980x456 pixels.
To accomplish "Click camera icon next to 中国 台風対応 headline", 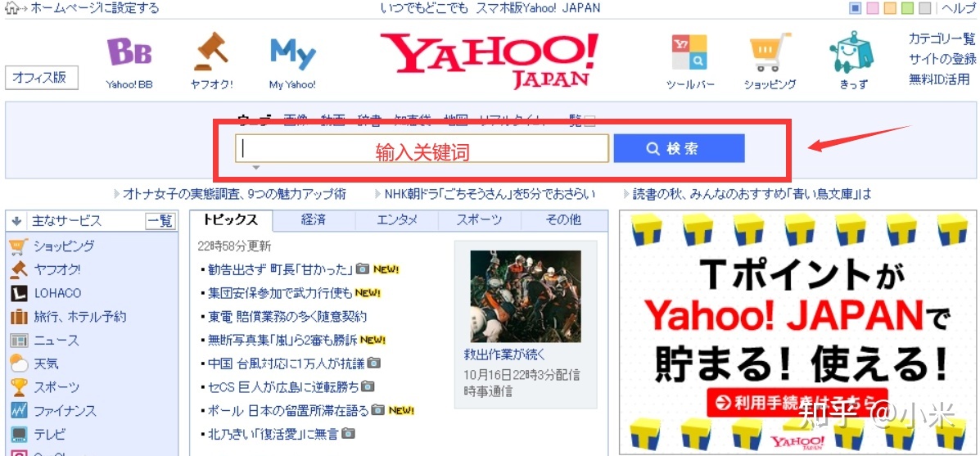I will coord(374,363).
